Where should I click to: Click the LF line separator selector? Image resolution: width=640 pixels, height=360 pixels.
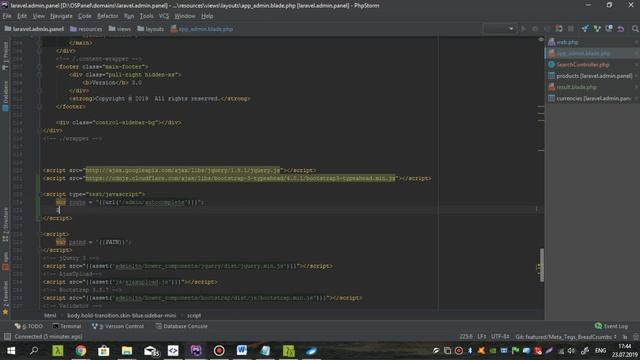click(482, 337)
